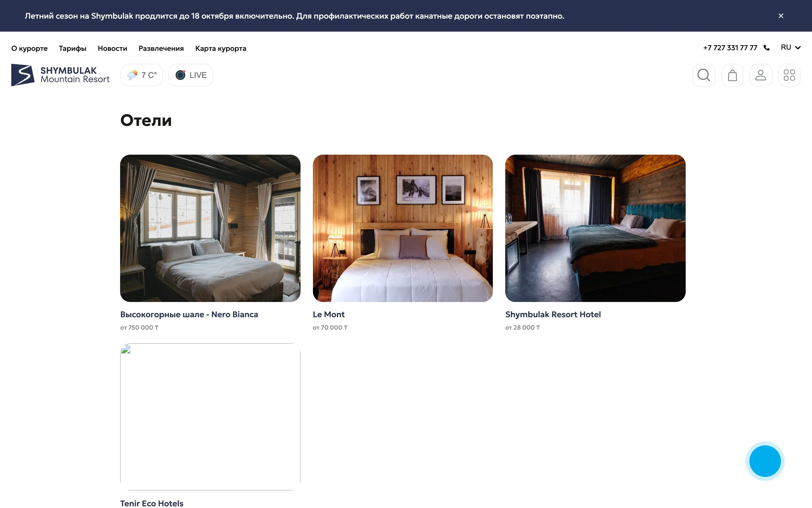Click the Высокогорные шале - Nero Bianca title
Screen dimensions: 812x508
pyautogui.click(x=189, y=314)
